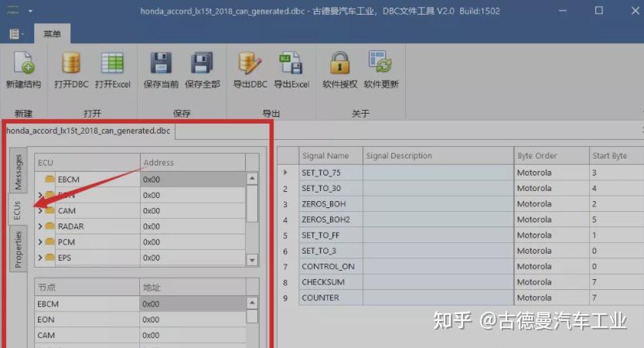Click the Address column header
This screenshot has width=644, height=348.
tap(193, 162)
